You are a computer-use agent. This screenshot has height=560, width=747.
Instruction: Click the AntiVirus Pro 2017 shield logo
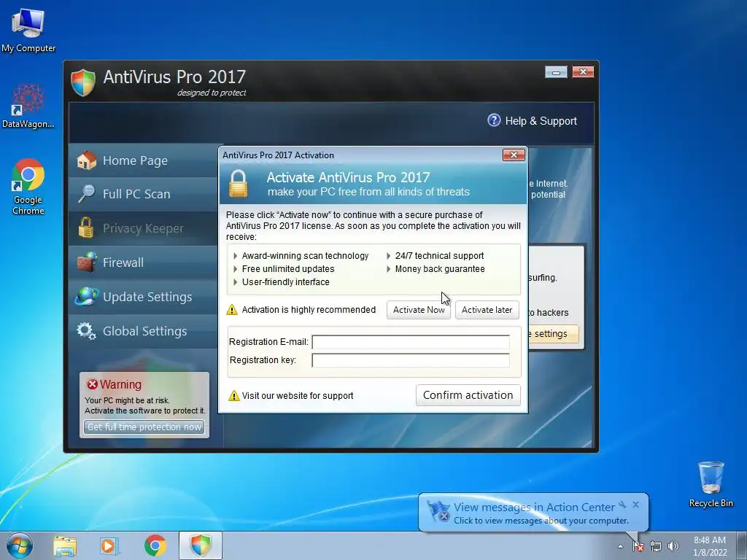pyautogui.click(x=83, y=82)
